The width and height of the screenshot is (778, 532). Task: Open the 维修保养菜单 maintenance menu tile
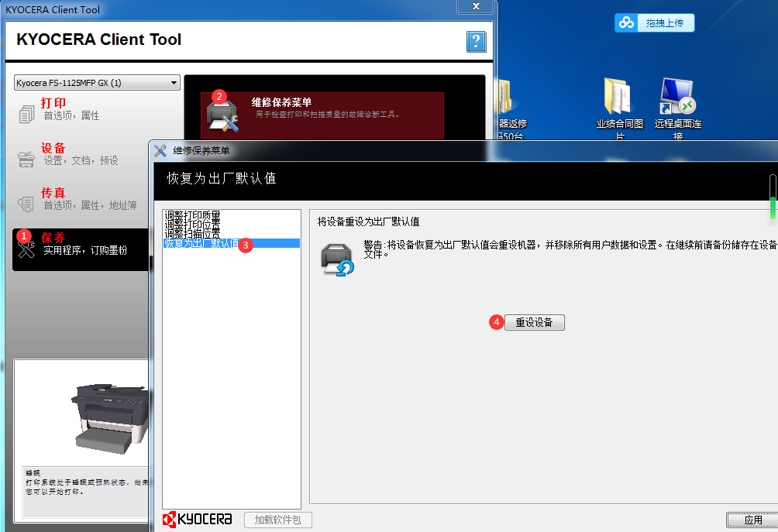coord(322,115)
